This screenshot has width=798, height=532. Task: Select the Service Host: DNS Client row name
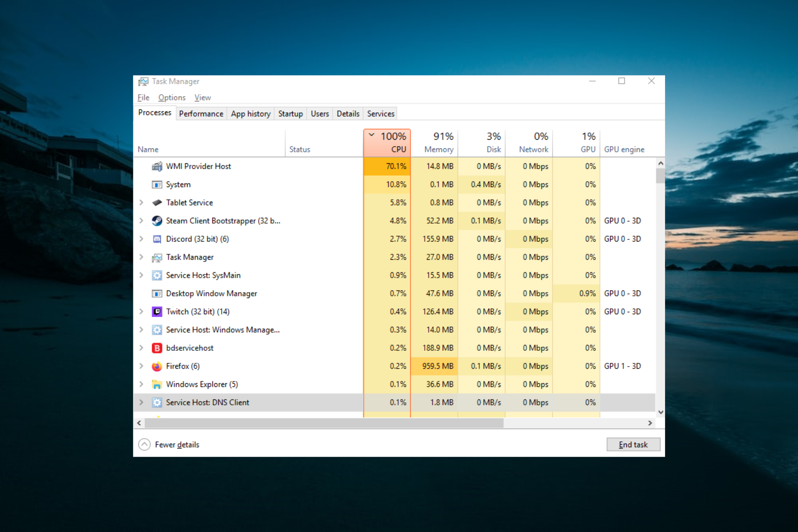[207, 402]
